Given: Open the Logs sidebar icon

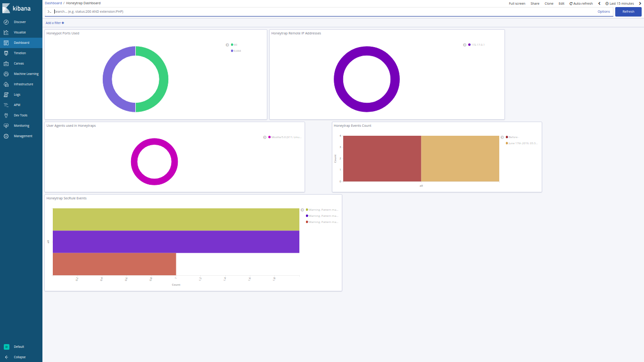Looking at the screenshot, I should pos(6,95).
